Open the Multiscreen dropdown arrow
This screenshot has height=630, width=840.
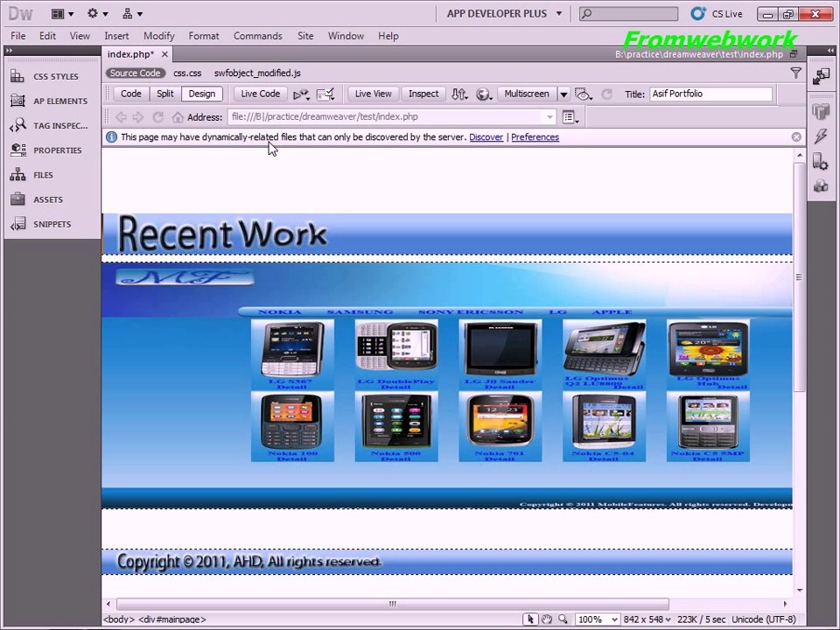click(563, 94)
